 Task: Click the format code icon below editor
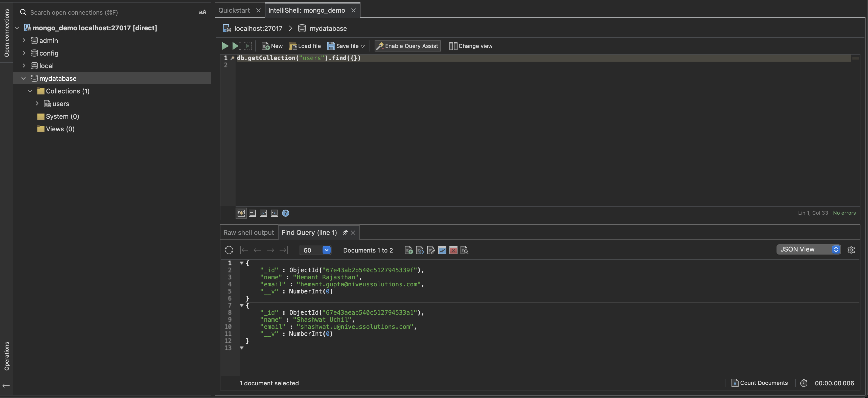(252, 213)
